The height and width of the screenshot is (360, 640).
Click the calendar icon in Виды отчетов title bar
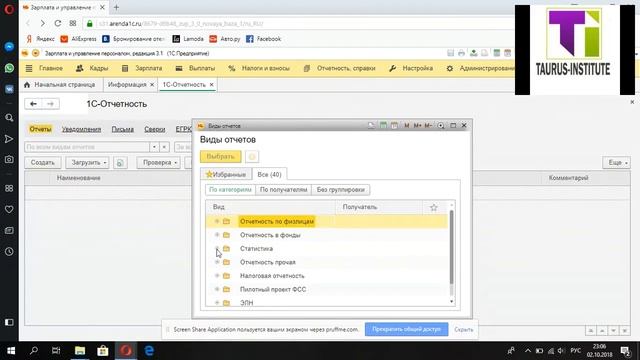tap(394, 126)
